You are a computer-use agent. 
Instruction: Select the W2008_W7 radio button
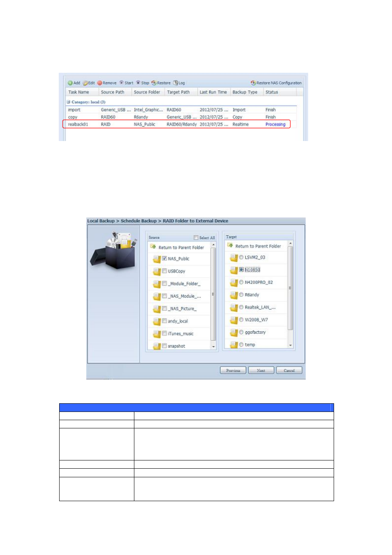point(241,319)
